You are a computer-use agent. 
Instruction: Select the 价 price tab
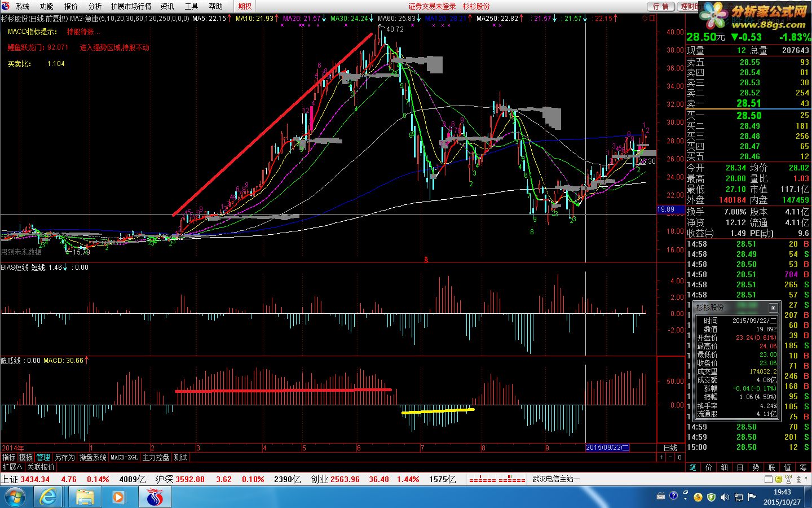coord(709,467)
